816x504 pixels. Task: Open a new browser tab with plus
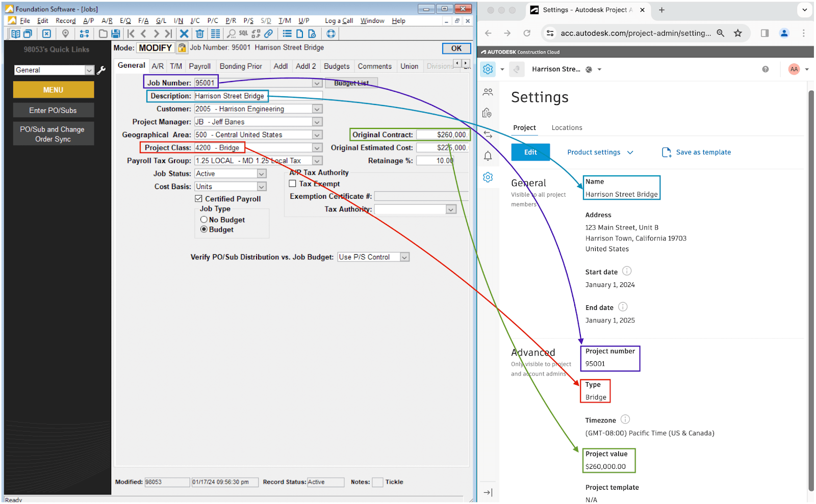point(661,10)
